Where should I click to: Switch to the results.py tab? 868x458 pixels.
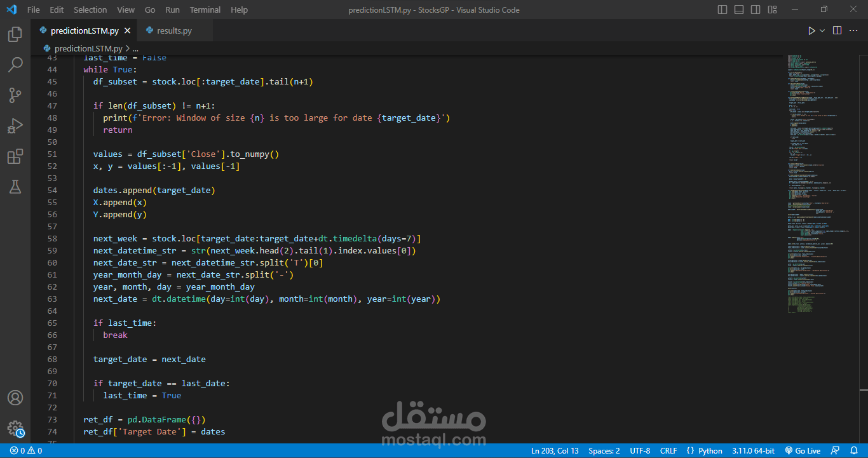(173, 30)
